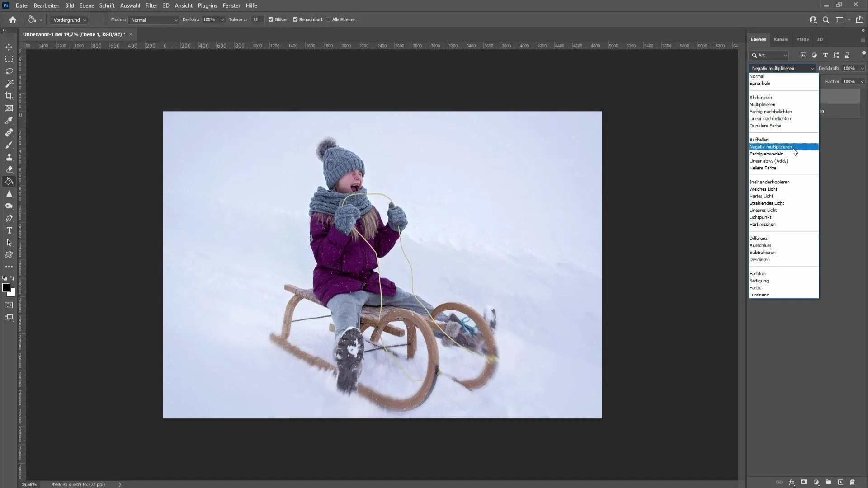Select the Eyedropper tool
Viewport: 868px width, 488px height.
[x=9, y=120]
